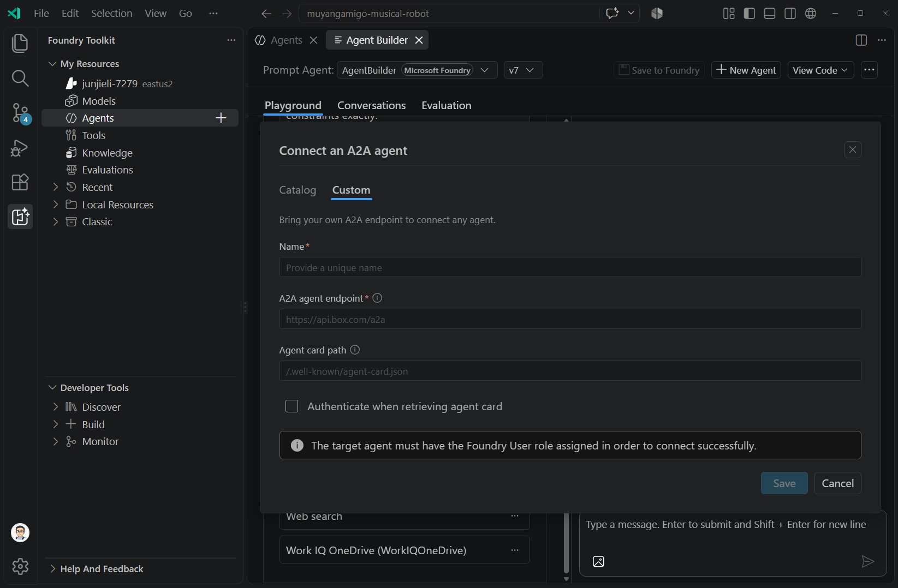
Task: Expand the Local Resources tree node
Action: (56, 205)
